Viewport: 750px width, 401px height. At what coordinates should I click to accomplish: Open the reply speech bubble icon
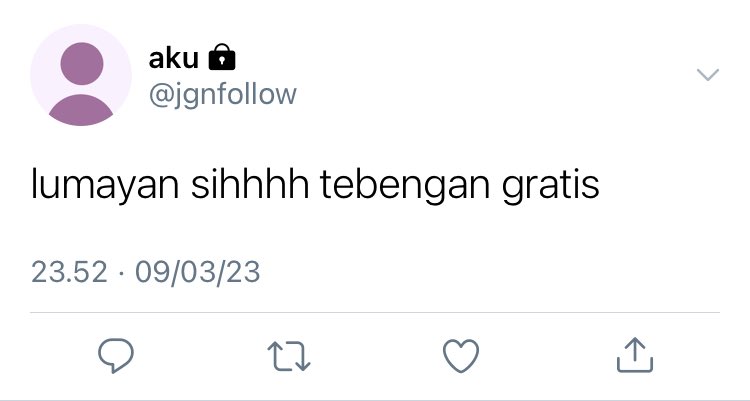[x=116, y=356]
